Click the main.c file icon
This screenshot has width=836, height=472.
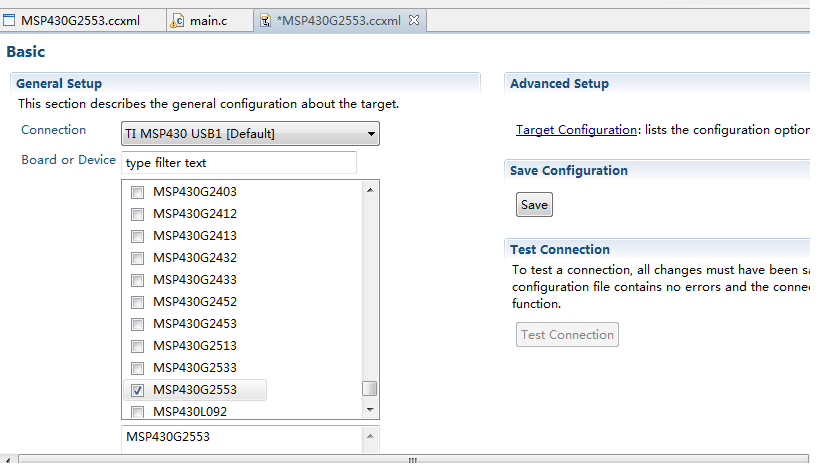pos(178,20)
